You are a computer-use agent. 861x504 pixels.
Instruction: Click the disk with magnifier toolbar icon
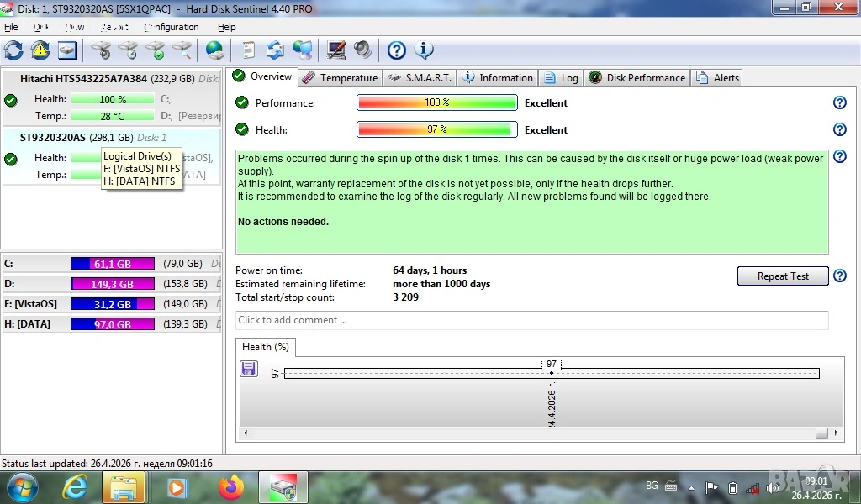182,50
